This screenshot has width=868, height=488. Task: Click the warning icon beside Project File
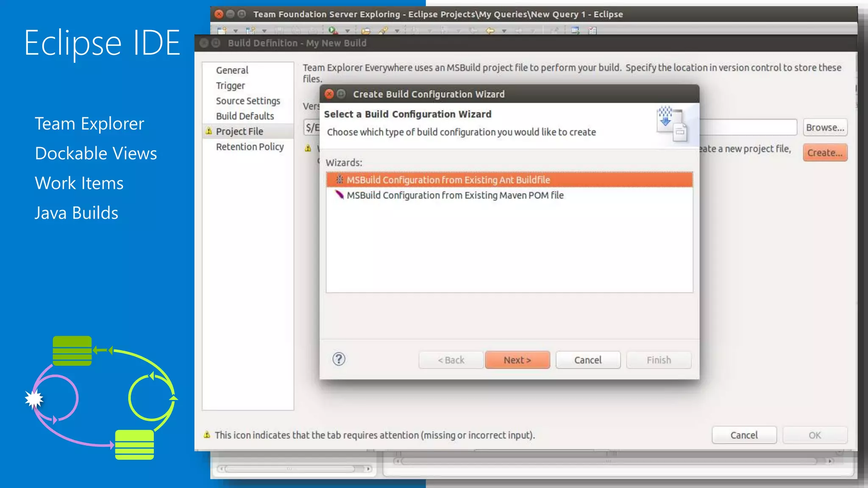(x=209, y=131)
